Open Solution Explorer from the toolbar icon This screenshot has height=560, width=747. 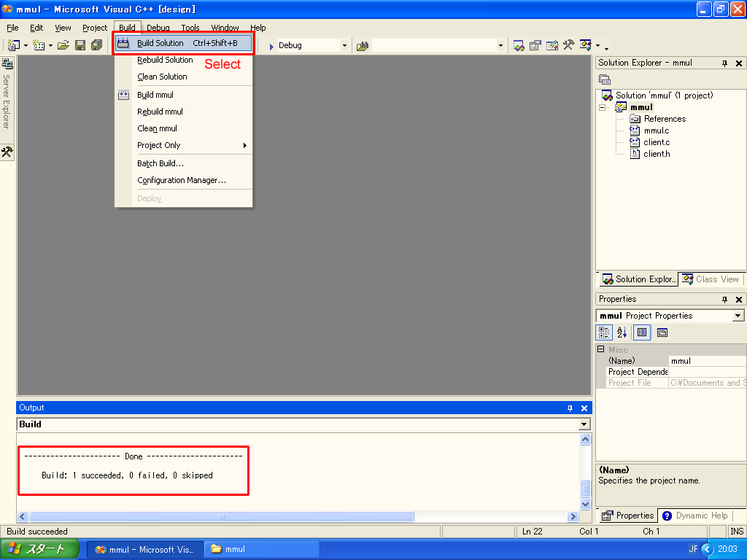pos(519,46)
